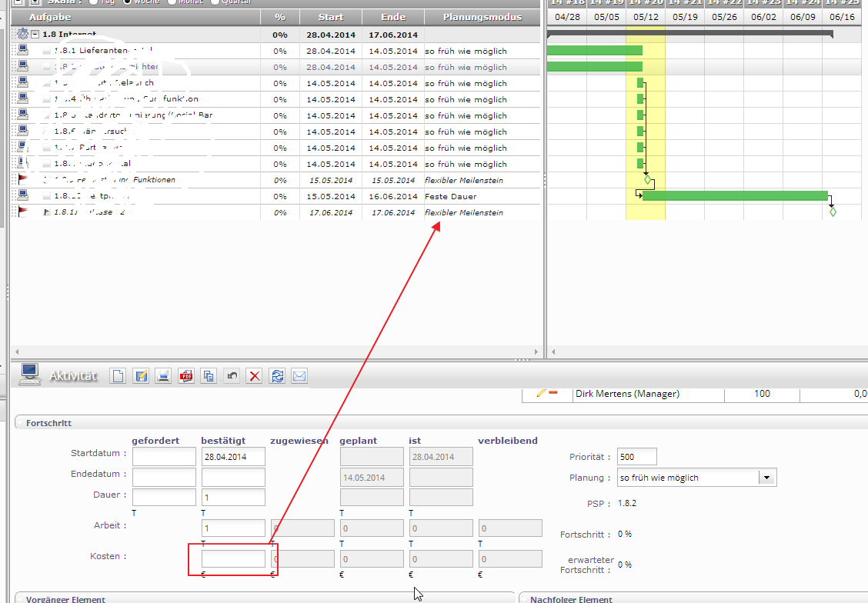Click the print icon in Aktivität toolbar
The image size is (868, 603).
163,376
